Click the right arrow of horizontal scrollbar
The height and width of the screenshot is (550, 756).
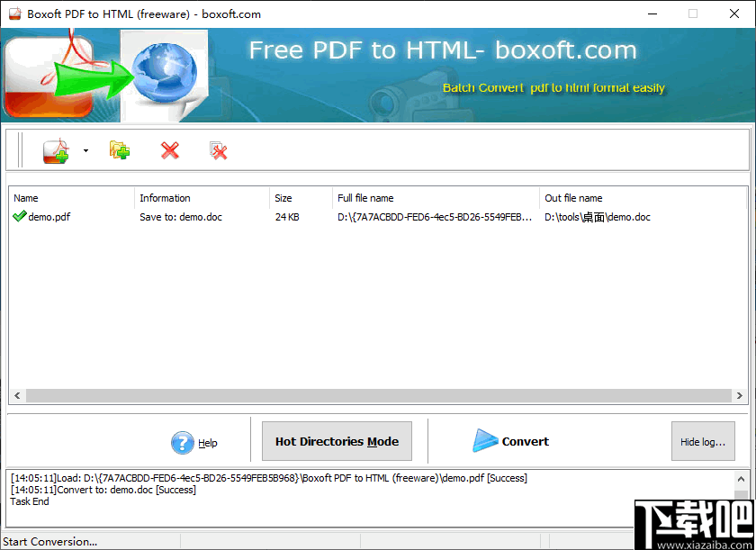pos(739,395)
